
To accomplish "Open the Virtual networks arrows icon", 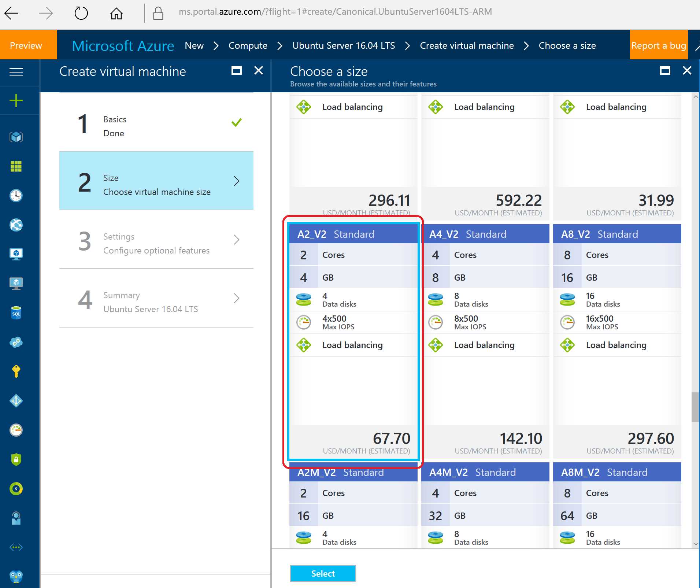I will pyautogui.click(x=16, y=547).
